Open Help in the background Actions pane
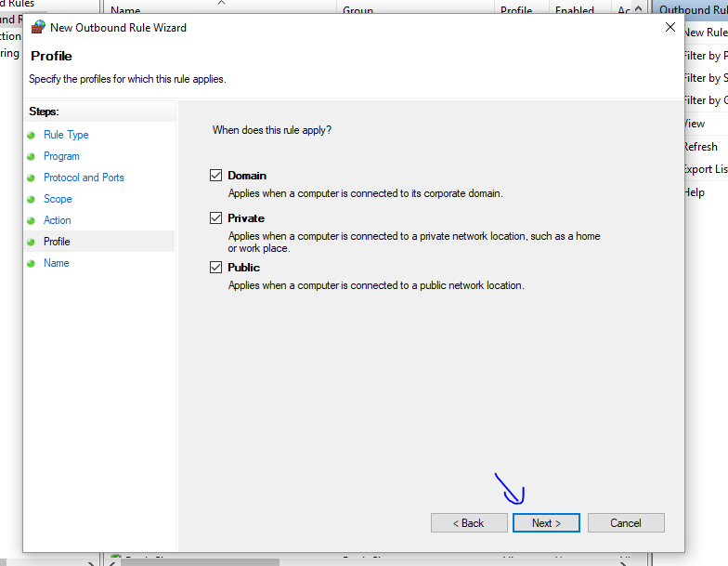 point(695,192)
